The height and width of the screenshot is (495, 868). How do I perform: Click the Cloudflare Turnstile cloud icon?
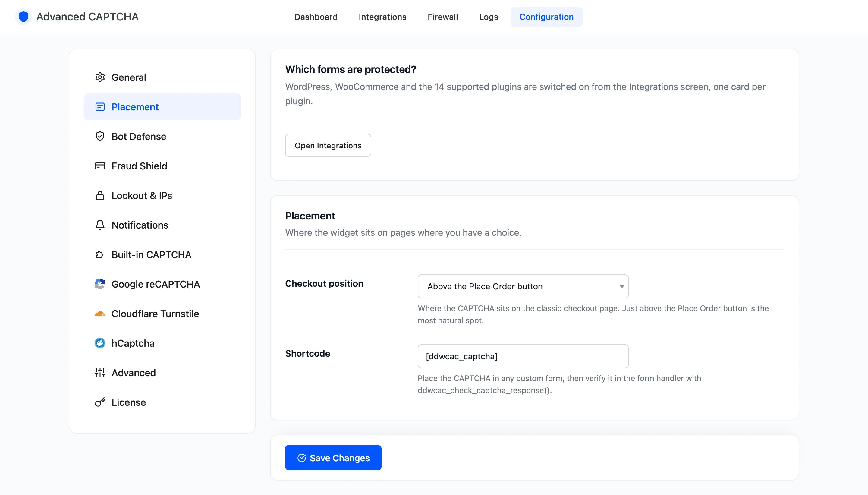coord(100,314)
